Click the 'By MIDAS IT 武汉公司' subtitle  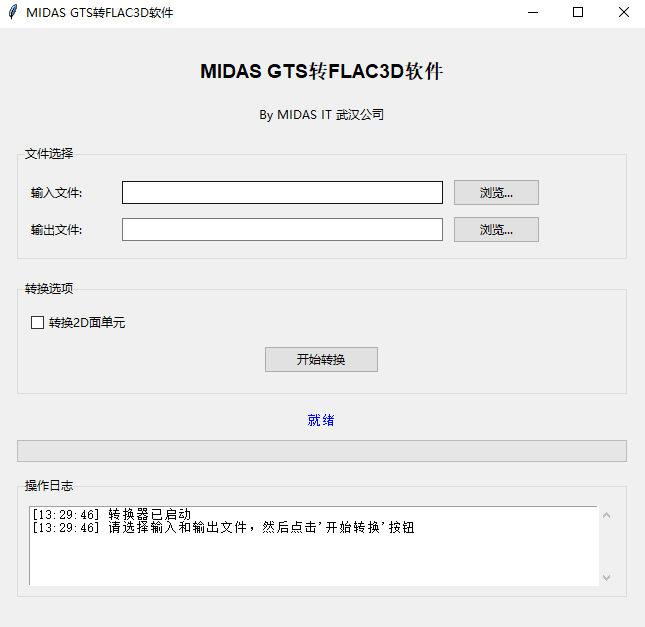point(321,114)
